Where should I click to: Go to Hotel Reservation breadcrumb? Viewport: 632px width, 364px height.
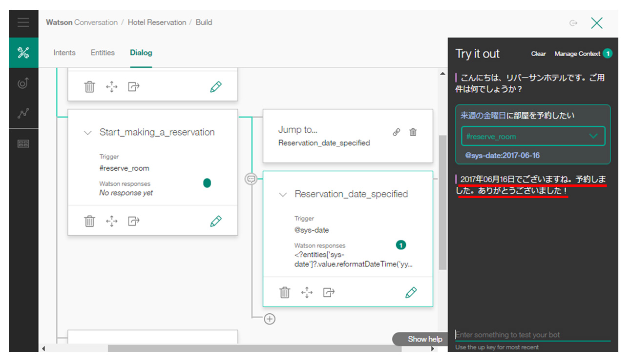pos(157,22)
